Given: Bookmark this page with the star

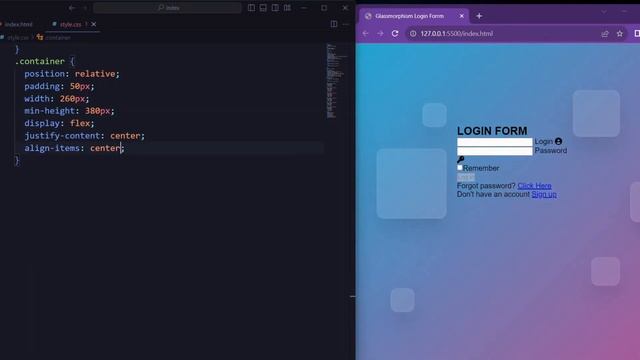Looking at the screenshot, I should tap(620, 33).
